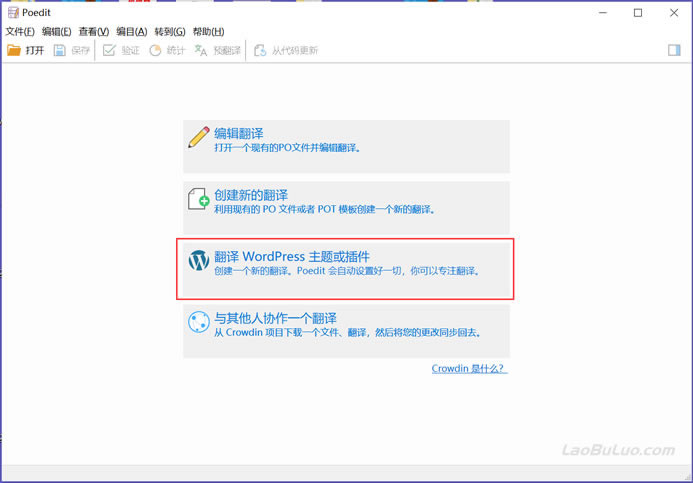Choose 翻译 WordPress 主题或插件 heading
The image size is (693, 483).
292,256
